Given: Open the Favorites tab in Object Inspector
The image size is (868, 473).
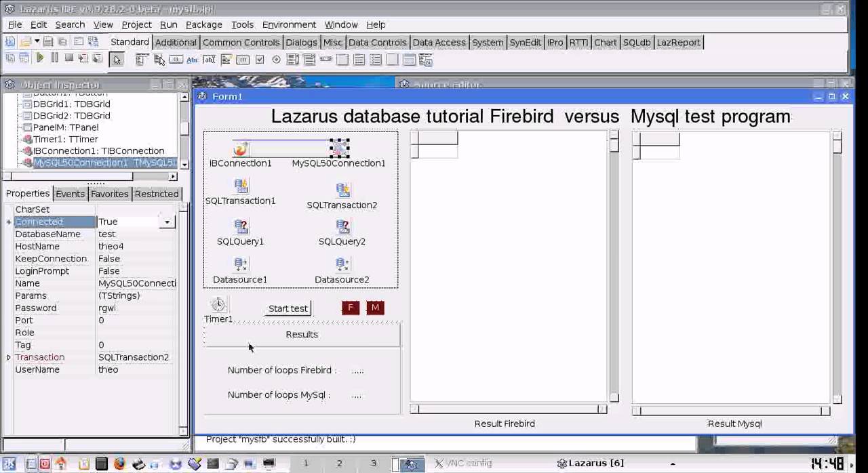Looking at the screenshot, I should click(x=109, y=194).
